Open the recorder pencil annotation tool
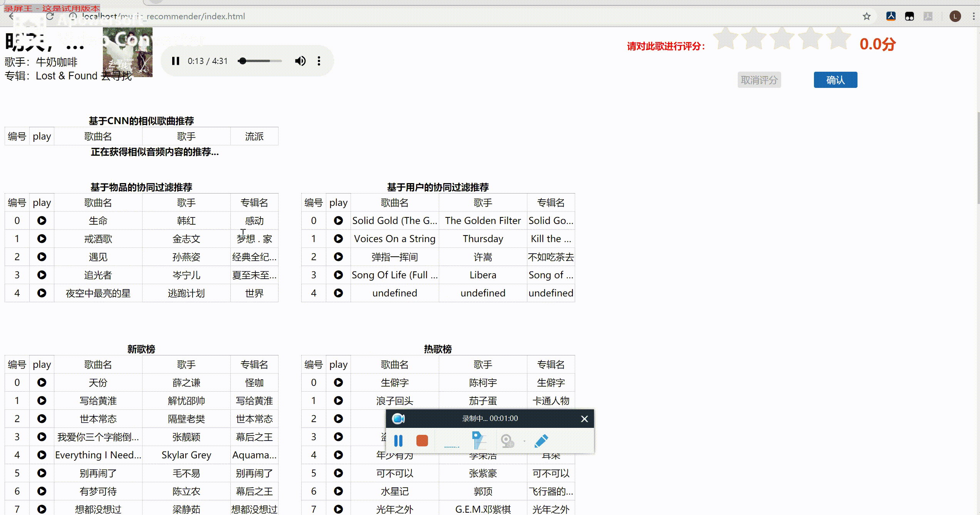This screenshot has height=515, width=980. (541, 441)
